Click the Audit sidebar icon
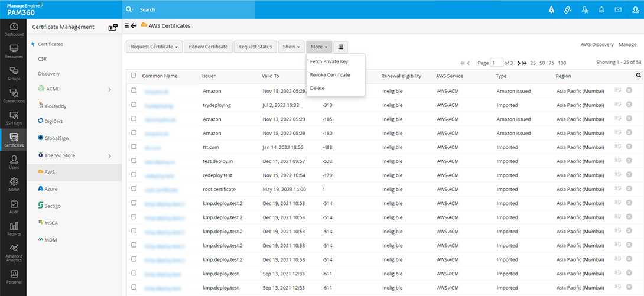The height and width of the screenshot is (296, 644). click(x=13, y=207)
